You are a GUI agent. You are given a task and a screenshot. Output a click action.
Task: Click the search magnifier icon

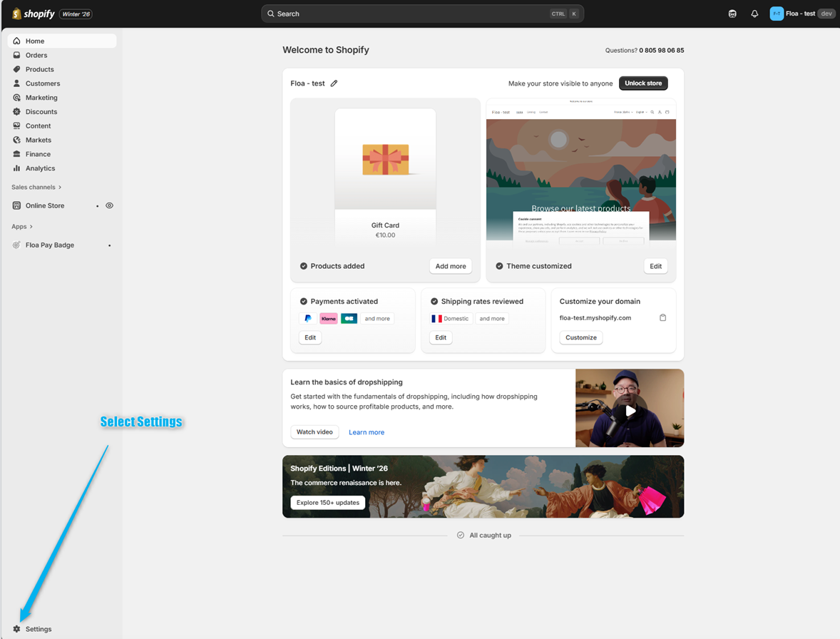point(271,14)
